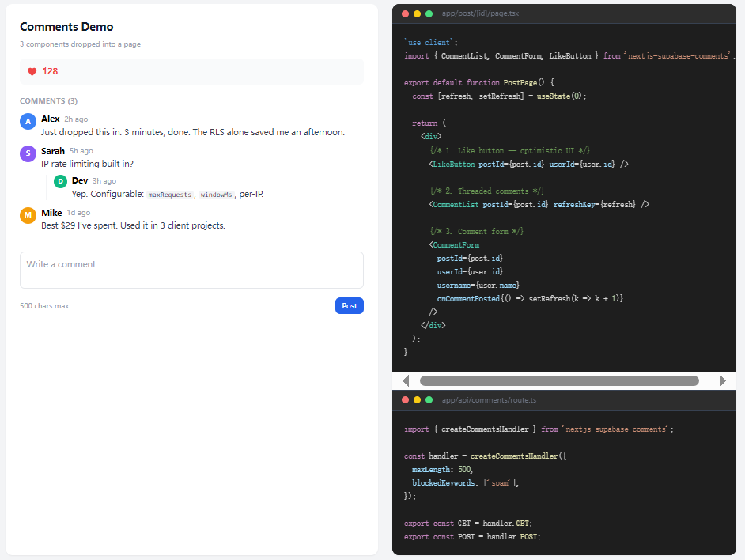
Task: Click the 'Threaded comments' code comment
Action: pos(487,191)
